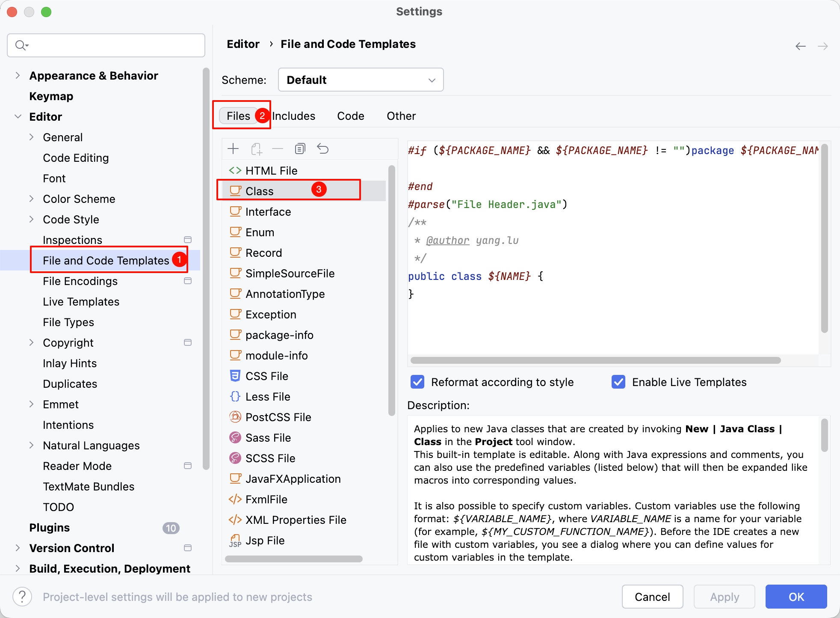840x618 pixels.
Task: Disable Enable Live Templates checkbox
Action: click(x=618, y=382)
